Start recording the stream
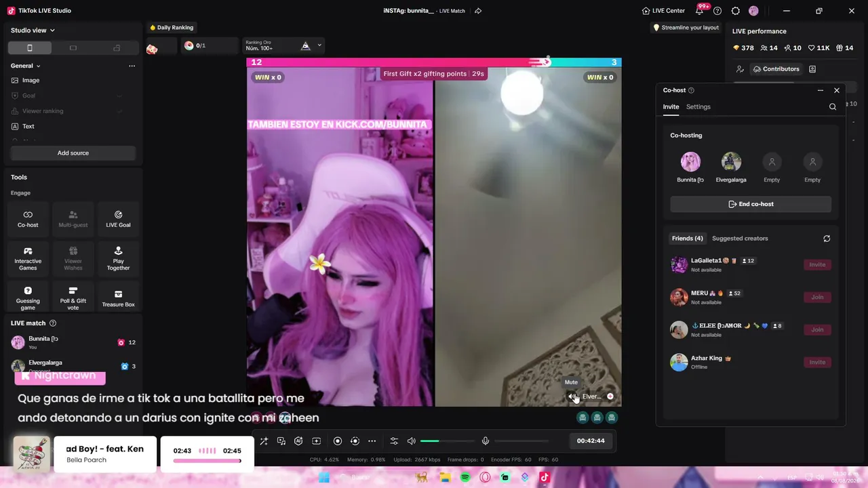 [x=338, y=441]
